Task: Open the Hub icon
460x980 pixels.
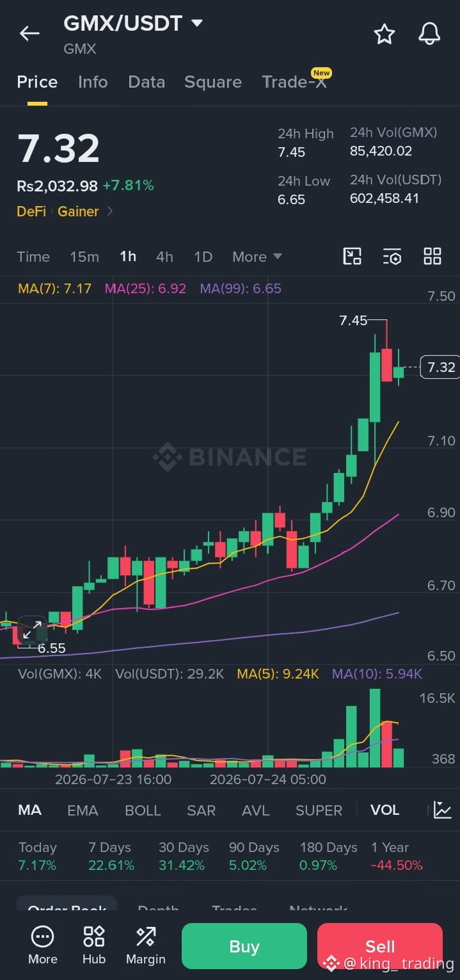Action: [93, 937]
